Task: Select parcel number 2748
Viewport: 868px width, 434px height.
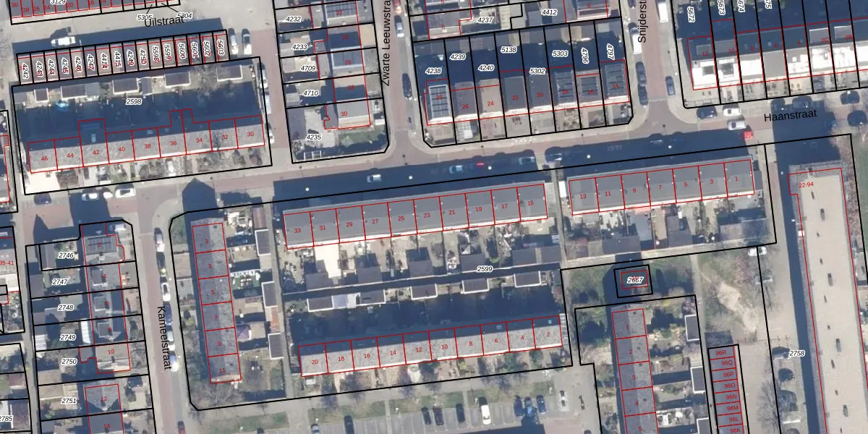Action: click(66, 307)
